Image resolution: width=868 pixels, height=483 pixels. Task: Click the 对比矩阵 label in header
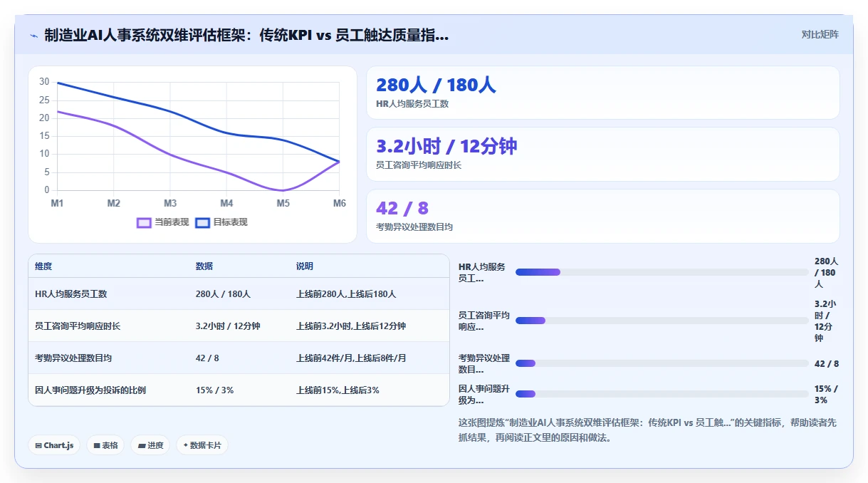tap(820, 34)
